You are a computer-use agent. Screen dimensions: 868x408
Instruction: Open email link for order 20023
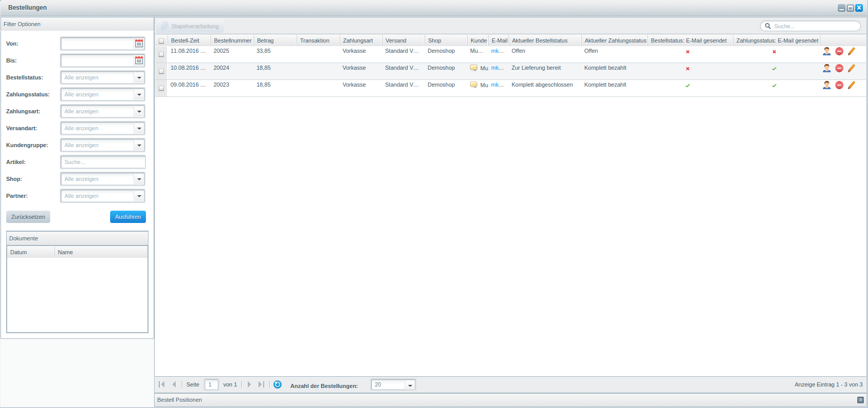pos(497,85)
